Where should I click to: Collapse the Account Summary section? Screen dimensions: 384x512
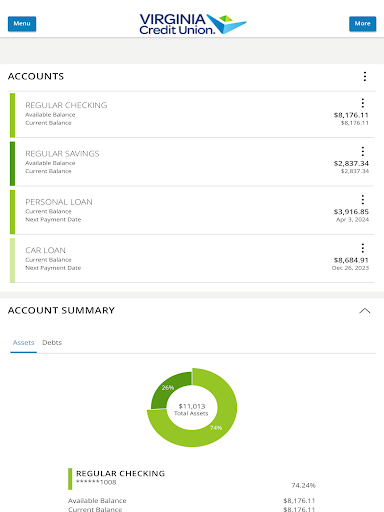pyautogui.click(x=365, y=311)
